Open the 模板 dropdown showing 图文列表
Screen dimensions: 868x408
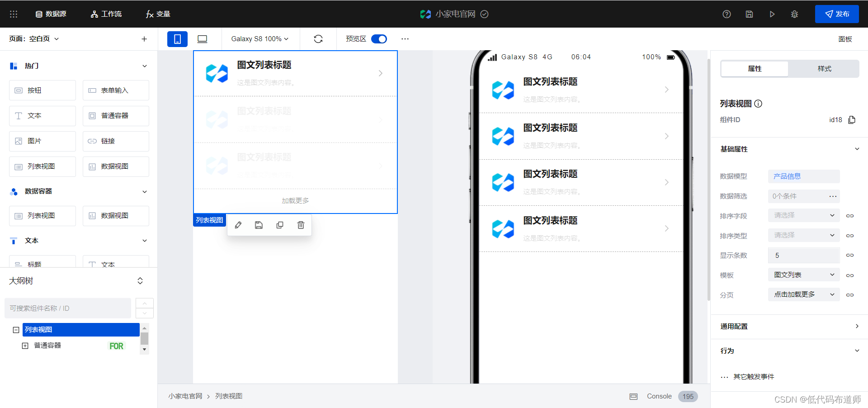tap(803, 275)
